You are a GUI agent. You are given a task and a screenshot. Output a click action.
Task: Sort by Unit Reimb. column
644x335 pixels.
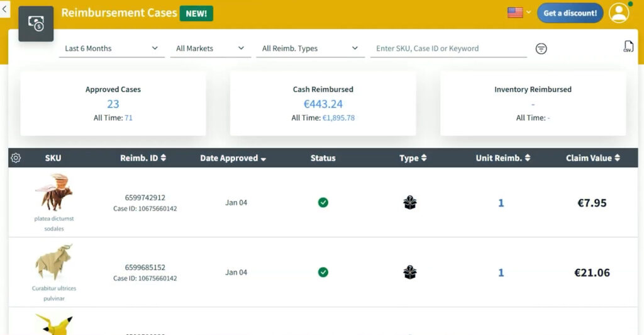(502, 158)
